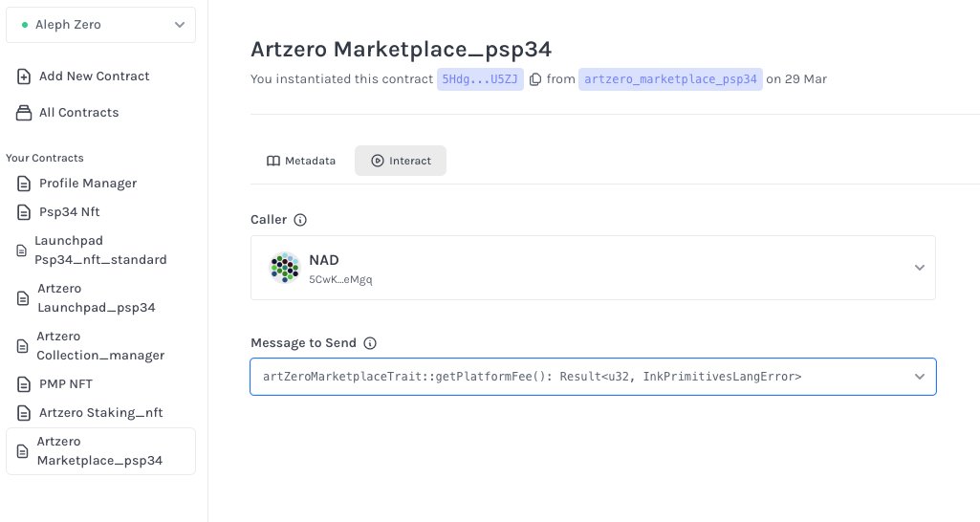This screenshot has height=522, width=980.
Task: Expand Caller dropdown chevron
Action: (920, 268)
